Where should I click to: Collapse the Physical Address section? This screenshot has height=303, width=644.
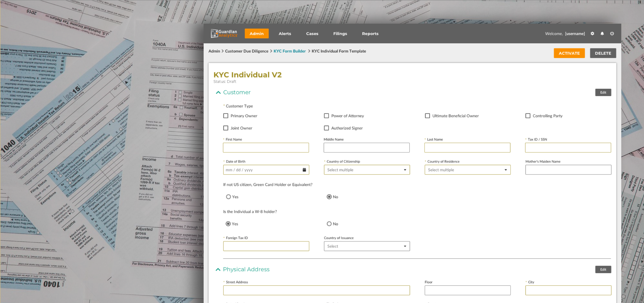tap(218, 269)
